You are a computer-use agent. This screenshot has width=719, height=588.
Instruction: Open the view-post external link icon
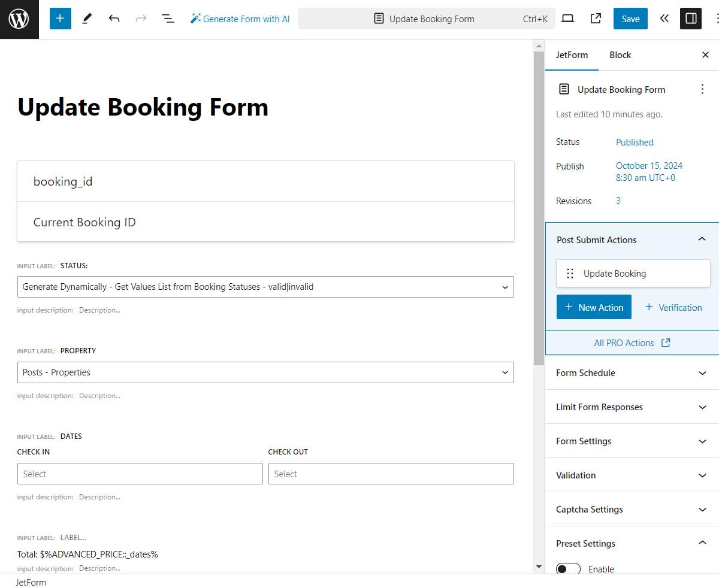pos(596,19)
